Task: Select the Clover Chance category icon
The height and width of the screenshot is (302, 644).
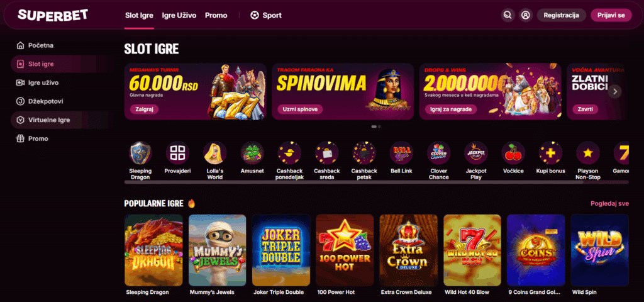Action: [x=438, y=153]
